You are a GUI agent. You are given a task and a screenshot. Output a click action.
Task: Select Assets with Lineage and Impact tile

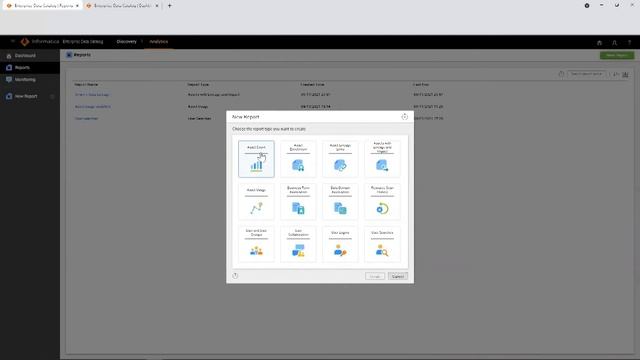382,159
